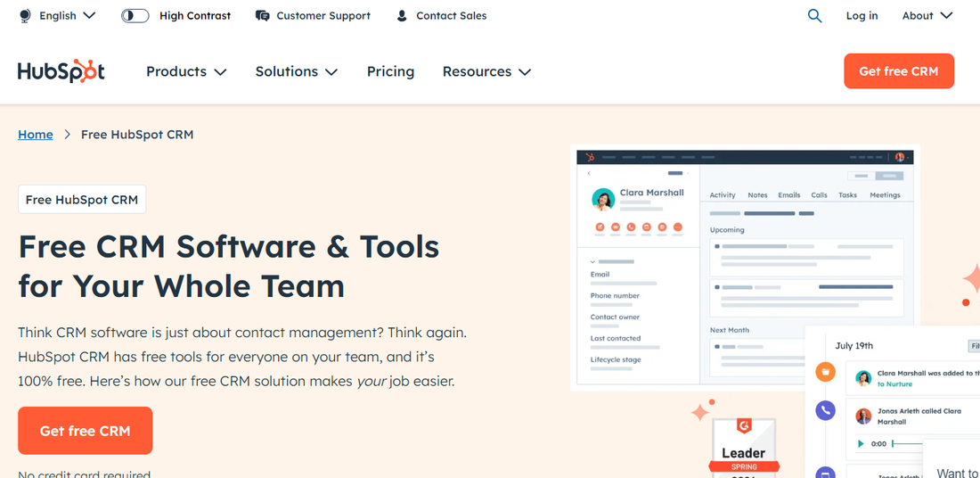Click Get free CRM below hero text

tap(85, 431)
